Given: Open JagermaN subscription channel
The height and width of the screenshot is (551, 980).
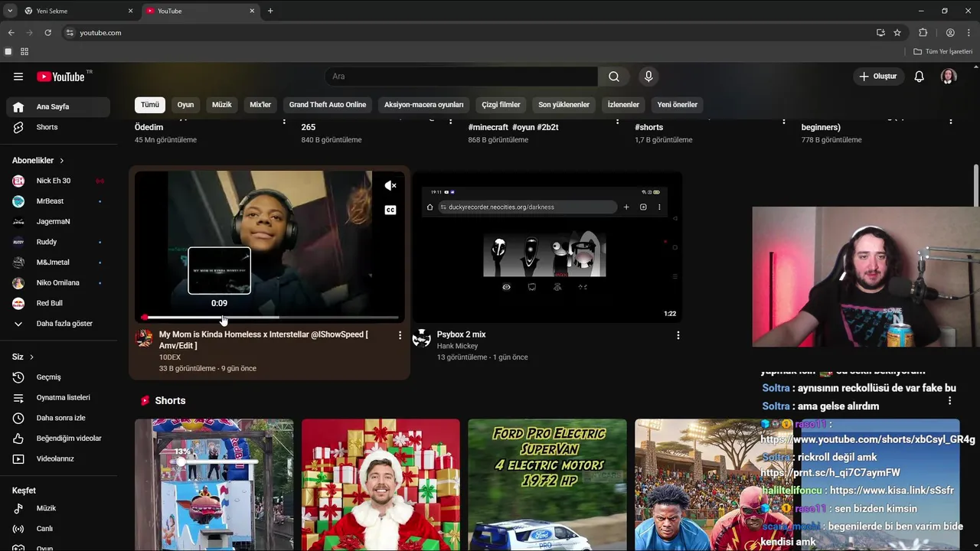Looking at the screenshot, I should tap(58, 222).
